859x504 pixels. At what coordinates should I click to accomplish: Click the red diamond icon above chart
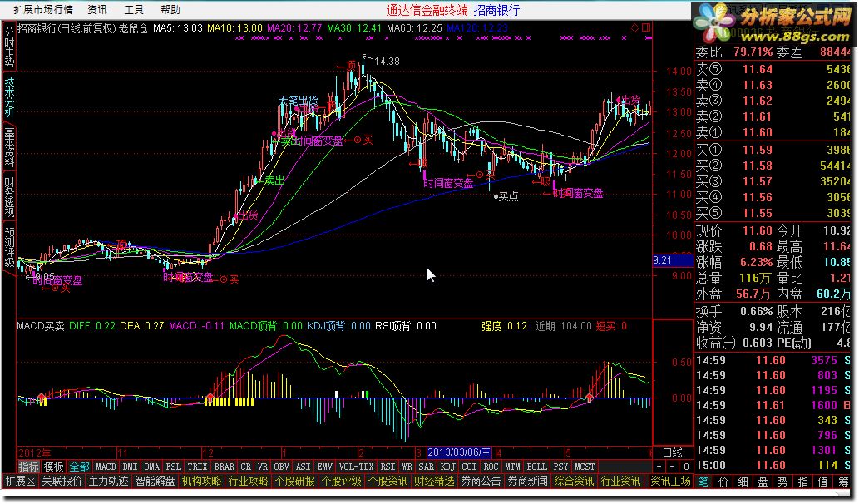click(x=635, y=27)
